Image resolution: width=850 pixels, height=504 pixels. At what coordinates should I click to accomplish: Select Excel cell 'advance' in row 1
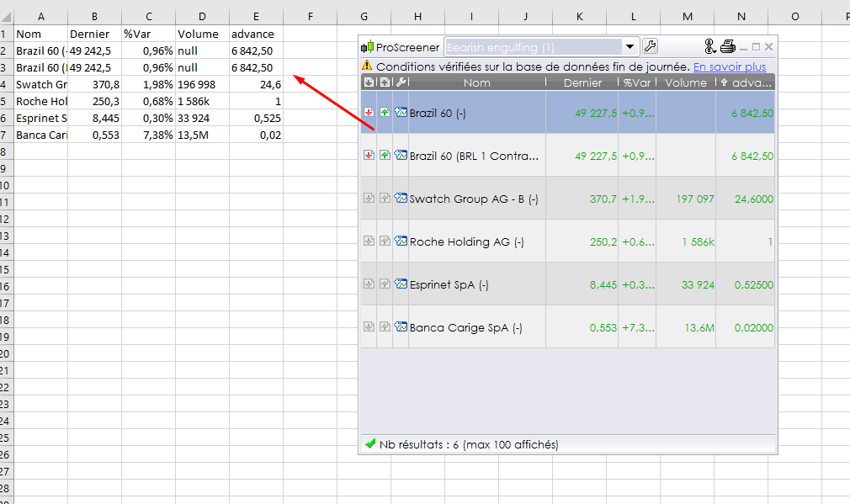tap(256, 34)
